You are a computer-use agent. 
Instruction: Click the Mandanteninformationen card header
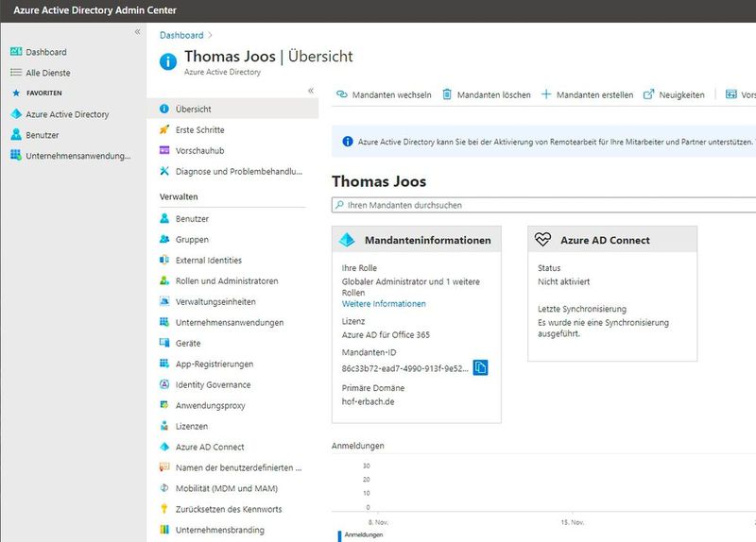(x=417, y=240)
